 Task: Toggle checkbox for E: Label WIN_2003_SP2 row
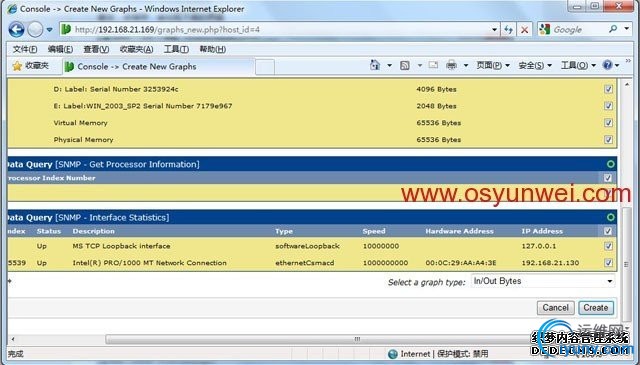point(608,106)
